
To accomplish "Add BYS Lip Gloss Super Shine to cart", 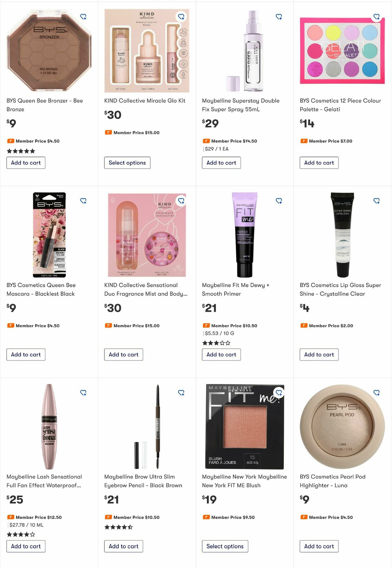I will [x=319, y=355].
